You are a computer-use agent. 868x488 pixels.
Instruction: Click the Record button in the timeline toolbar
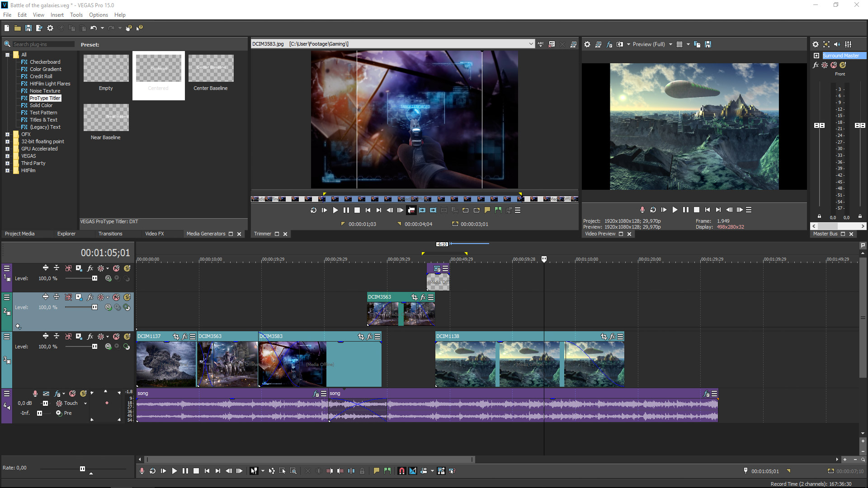(x=142, y=470)
